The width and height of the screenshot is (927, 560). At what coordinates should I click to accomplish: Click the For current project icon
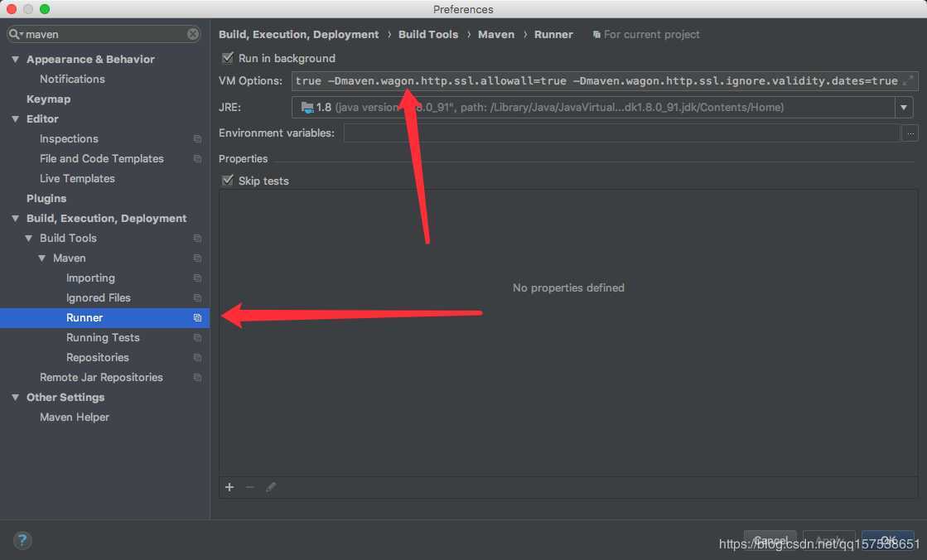[x=596, y=35]
